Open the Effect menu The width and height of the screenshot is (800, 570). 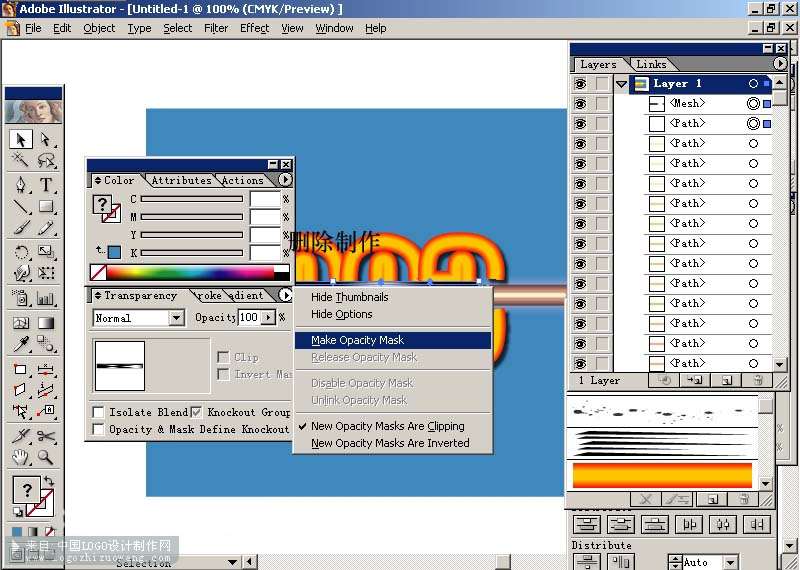click(x=254, y=29)
